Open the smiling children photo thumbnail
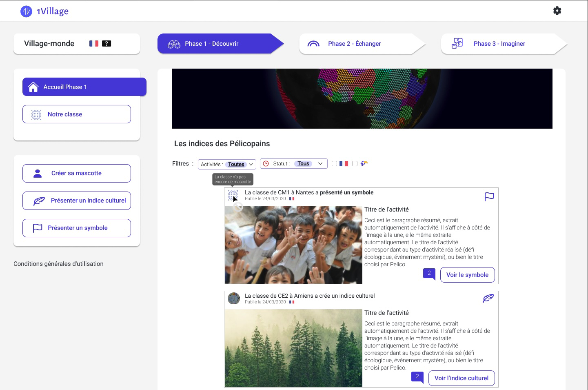588x390 pixels. click(293, 245)
